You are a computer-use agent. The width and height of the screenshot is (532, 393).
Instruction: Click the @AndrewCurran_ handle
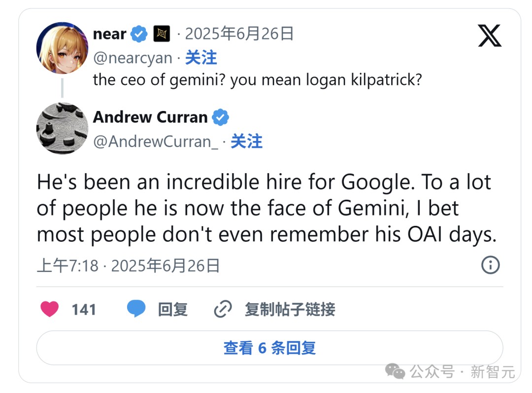(x=155, y=142)
